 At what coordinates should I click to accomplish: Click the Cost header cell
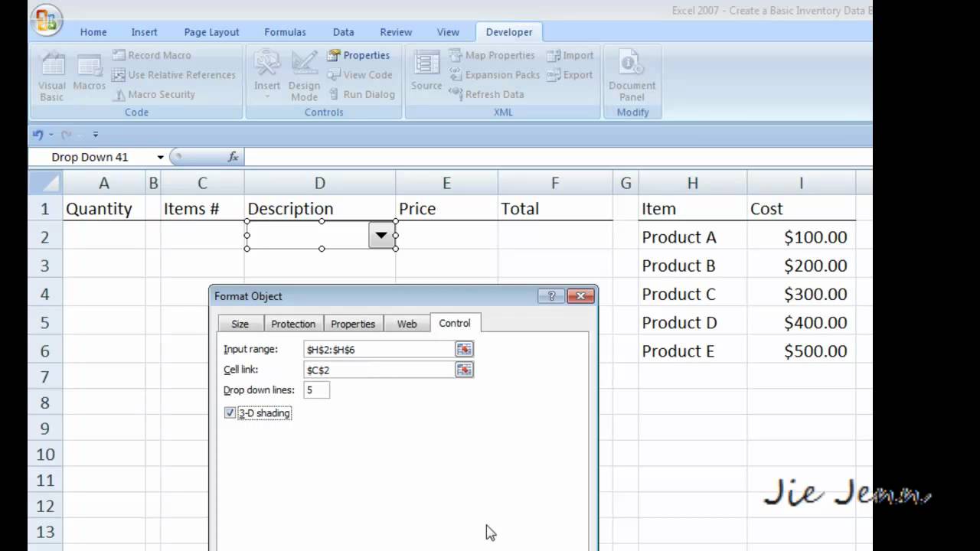click(x=801, y=208)
